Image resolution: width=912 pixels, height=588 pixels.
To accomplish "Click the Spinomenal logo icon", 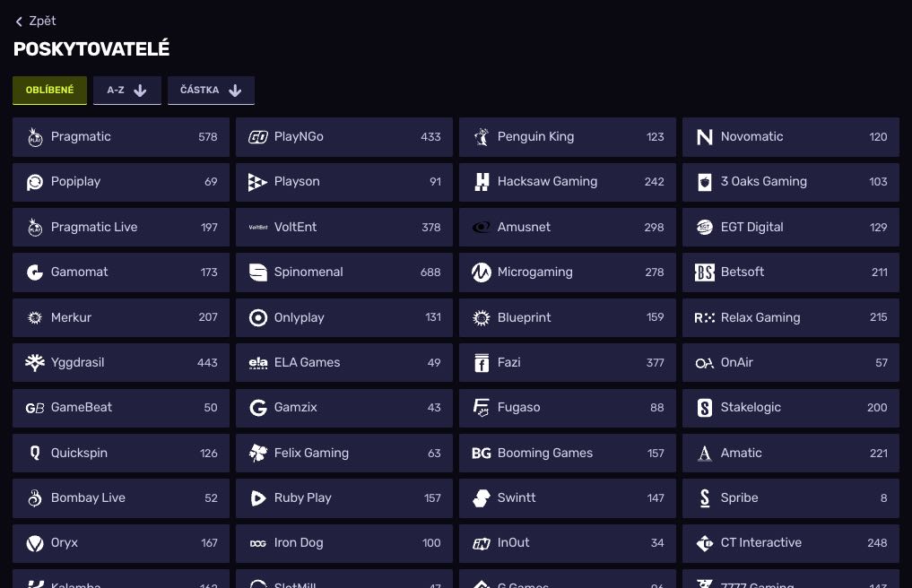I will [x=258, y=272].
